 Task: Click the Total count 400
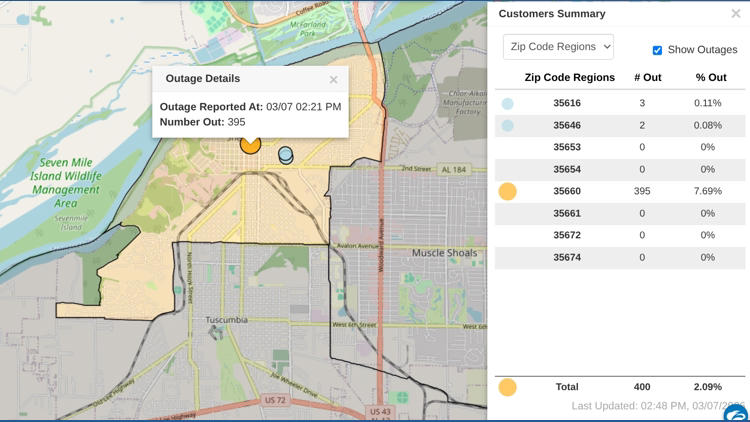pos(642,387)
